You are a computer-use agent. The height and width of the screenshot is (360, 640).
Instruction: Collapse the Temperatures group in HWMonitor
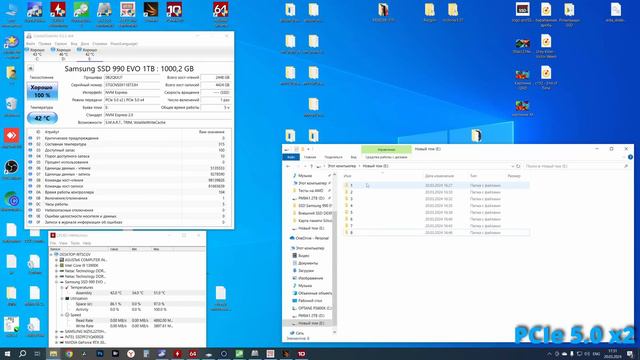pyautogui.click(x=62, y=287)
